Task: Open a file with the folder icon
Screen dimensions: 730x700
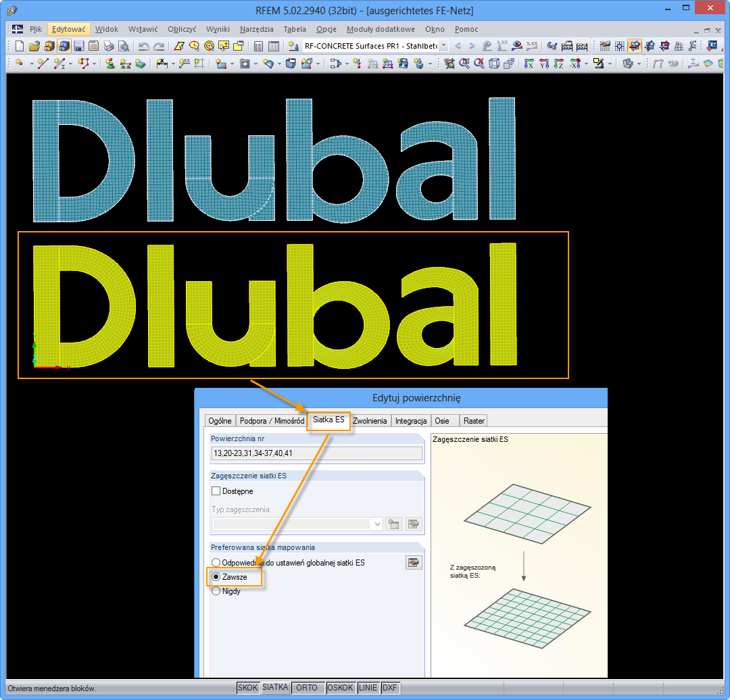Action: coord(34,46)
